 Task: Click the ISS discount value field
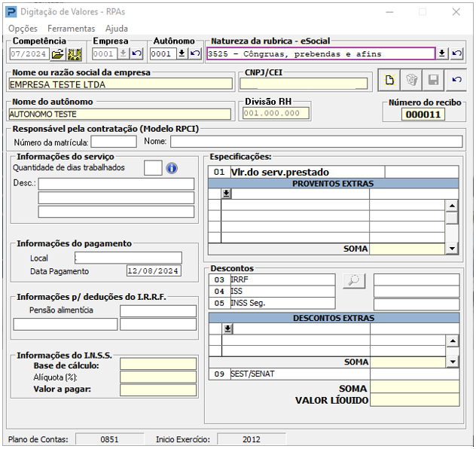click(x=416, y=292)
